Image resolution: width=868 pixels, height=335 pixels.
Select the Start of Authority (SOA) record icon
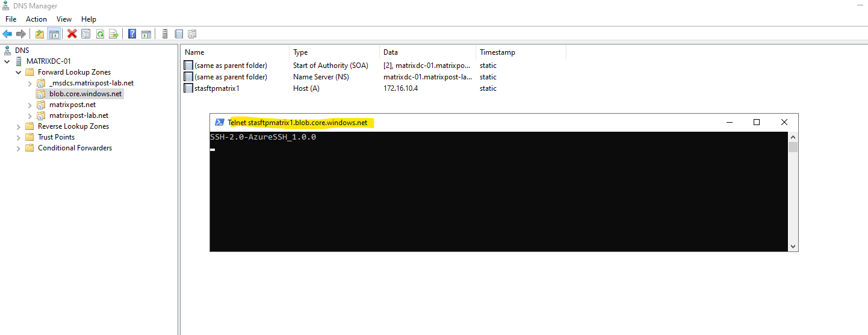[x=188, y=66]
